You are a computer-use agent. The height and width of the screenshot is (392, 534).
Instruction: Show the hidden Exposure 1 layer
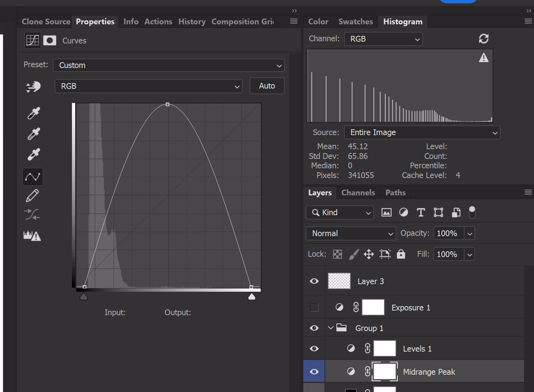pyautogui.click(x=314, y=307)
